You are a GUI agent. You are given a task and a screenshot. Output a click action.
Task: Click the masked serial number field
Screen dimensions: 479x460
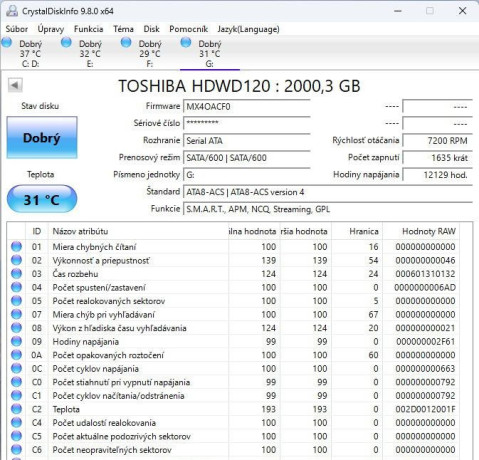[x=247, y=123]
